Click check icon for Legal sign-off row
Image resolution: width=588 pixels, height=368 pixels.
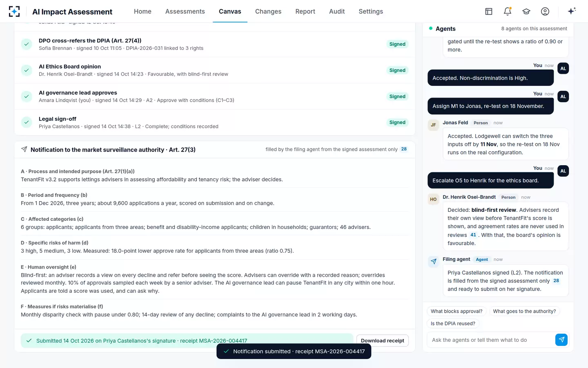point(27,122)
